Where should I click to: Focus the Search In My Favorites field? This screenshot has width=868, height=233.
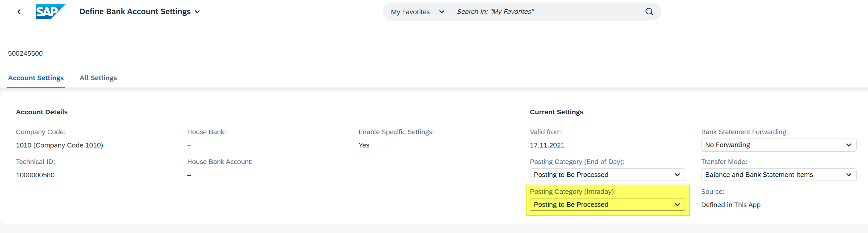546,12
